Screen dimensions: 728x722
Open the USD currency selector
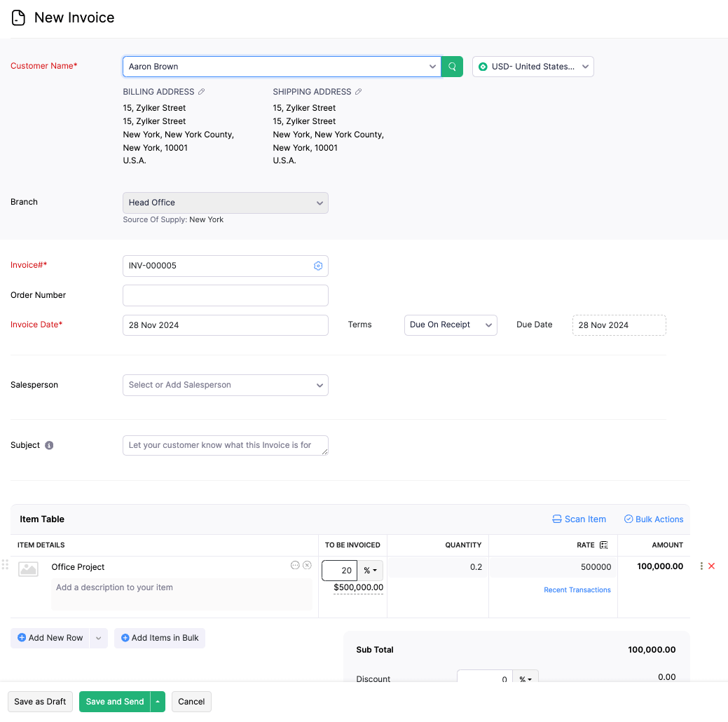[533, 66]
